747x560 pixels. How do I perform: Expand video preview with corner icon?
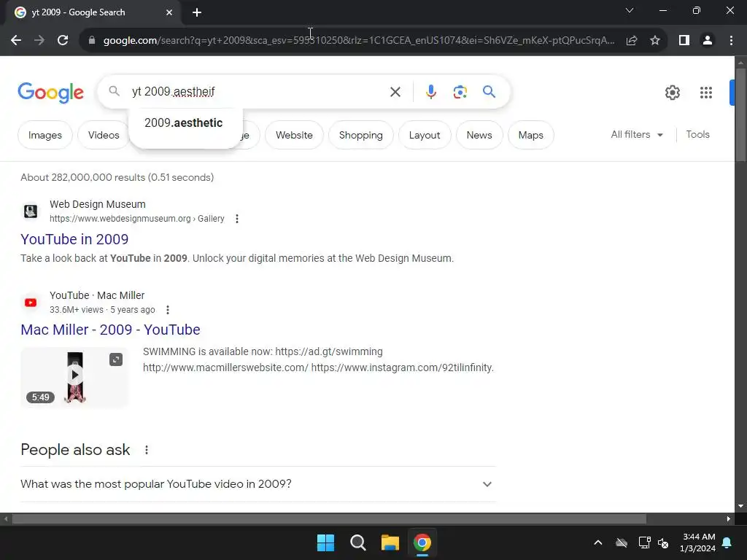[x=116, y=359]
